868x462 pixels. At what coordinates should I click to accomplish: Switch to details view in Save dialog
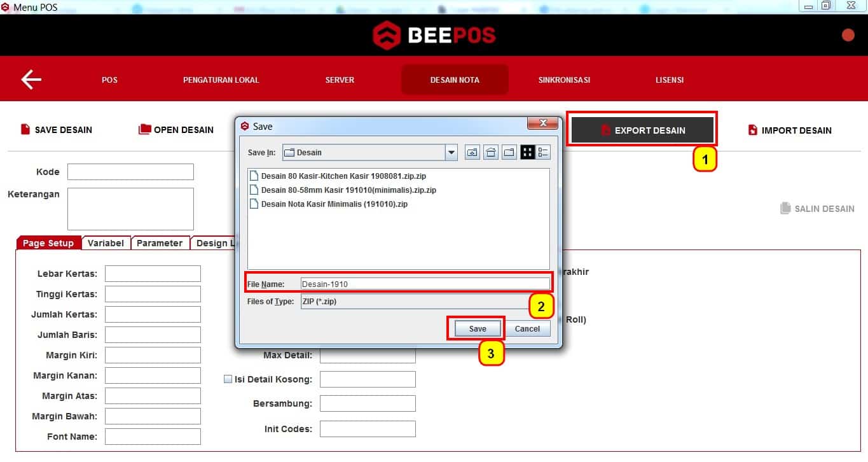point(543,152)
